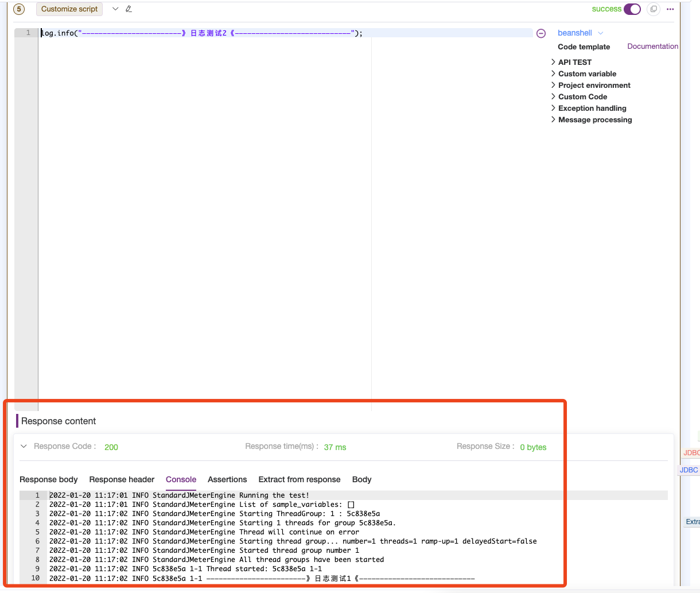The width and height of the screenshot is (700, 593).
Task: Click the minus circle beside the script line
Action: click(x=540, y=33)
